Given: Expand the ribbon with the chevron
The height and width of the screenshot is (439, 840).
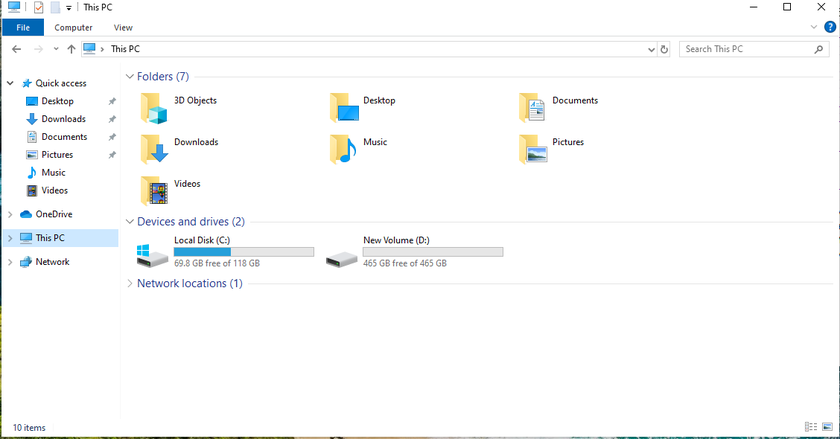Looking at the screenshot, I should pyautogui.click(x=814, y=27).
